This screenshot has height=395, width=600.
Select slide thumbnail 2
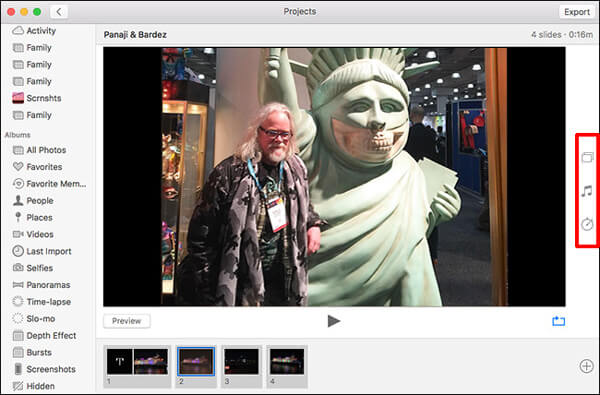(x=196, y=361)
